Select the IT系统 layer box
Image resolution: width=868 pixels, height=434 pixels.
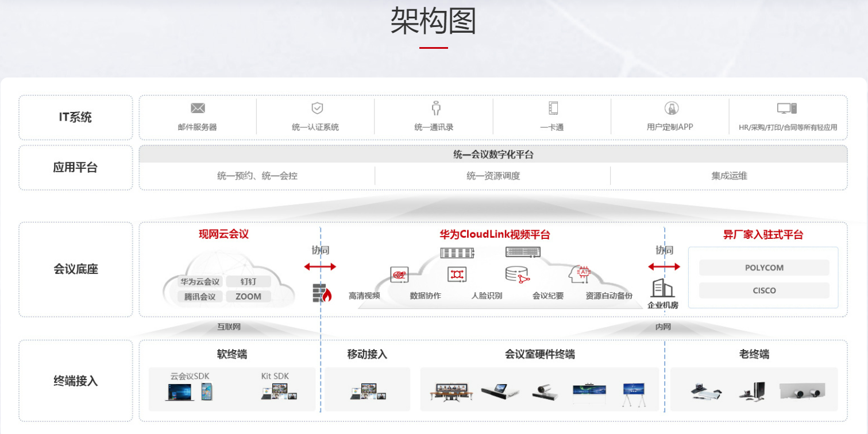click(76, 118)
